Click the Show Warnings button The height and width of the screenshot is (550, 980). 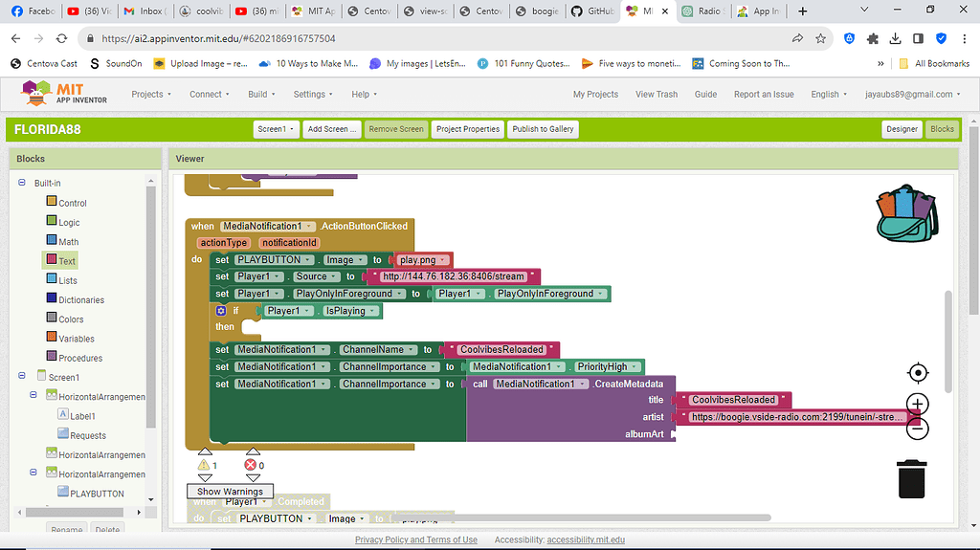230,492
